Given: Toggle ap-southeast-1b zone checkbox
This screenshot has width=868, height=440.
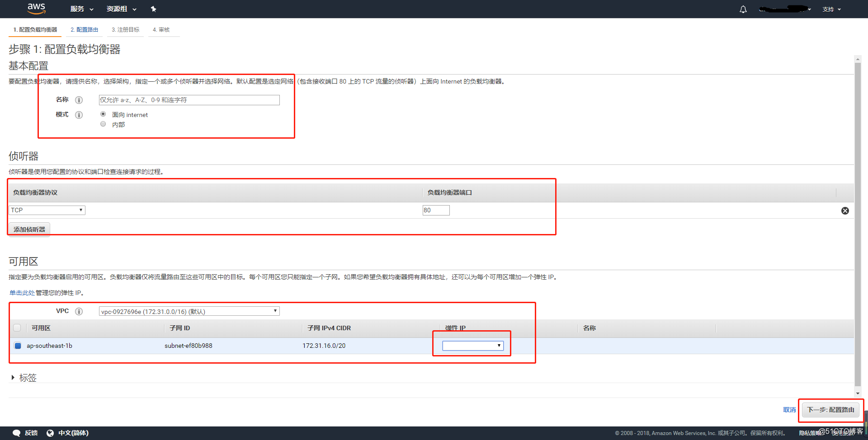Looking at the screenshot, I should 18,346.
